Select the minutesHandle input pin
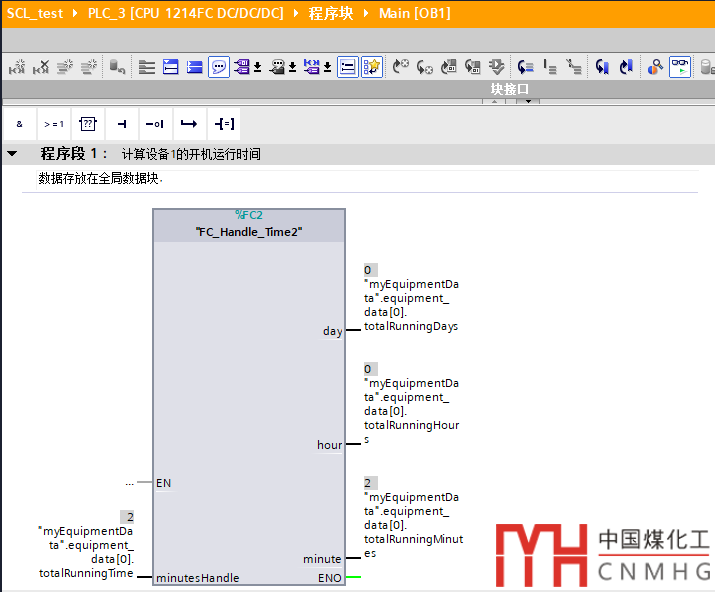Viewport: 715px width, 592px height. coord(197,578)
